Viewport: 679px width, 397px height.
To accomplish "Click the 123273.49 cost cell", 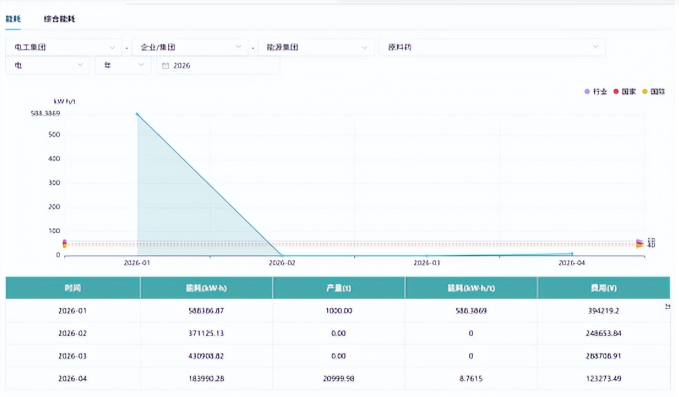I will [604, 378].
